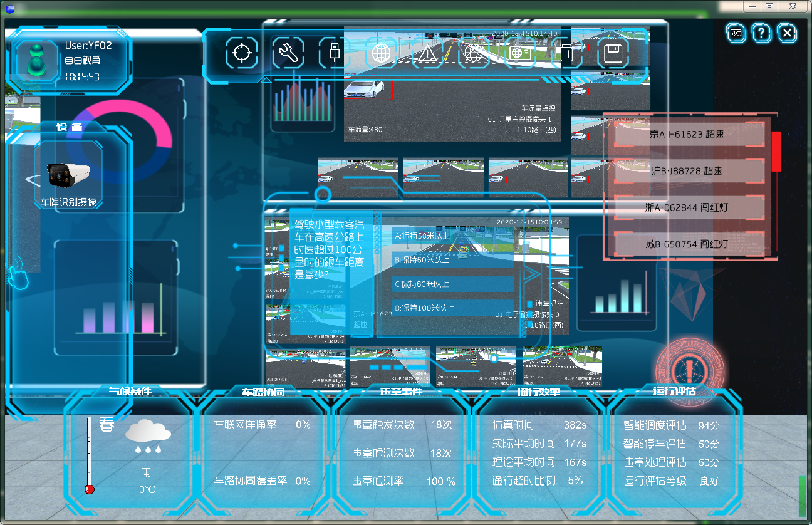Image resolution: width=812 pixels, height=525 pixels.
Task: Click the 通行超时比例 value 5%
Action: coord(575,481)
